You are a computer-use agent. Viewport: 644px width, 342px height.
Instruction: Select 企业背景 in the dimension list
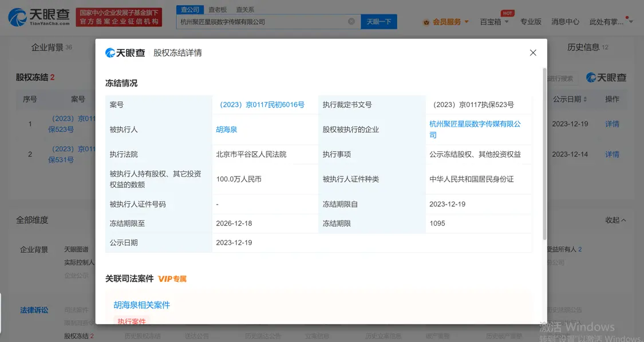point(34,250)
